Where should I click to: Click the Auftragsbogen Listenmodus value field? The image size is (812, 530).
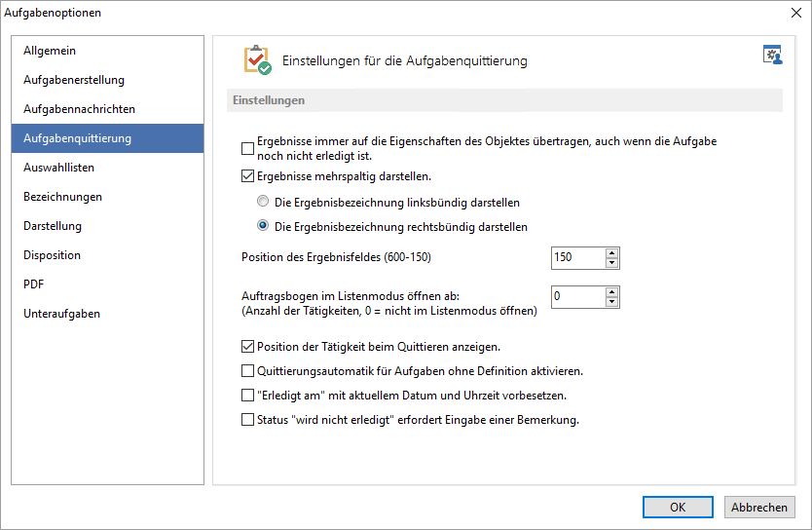tap(578, 297)
